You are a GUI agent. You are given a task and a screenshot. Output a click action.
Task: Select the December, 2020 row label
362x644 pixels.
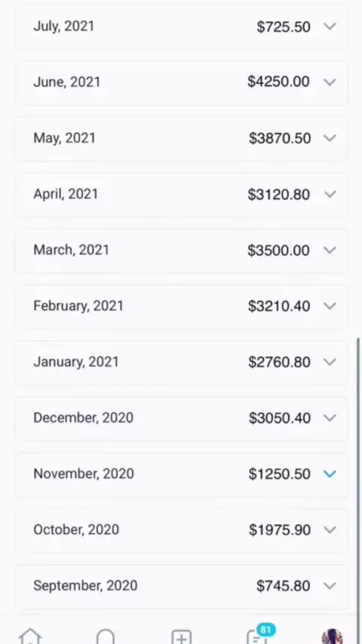coord(84,418)
